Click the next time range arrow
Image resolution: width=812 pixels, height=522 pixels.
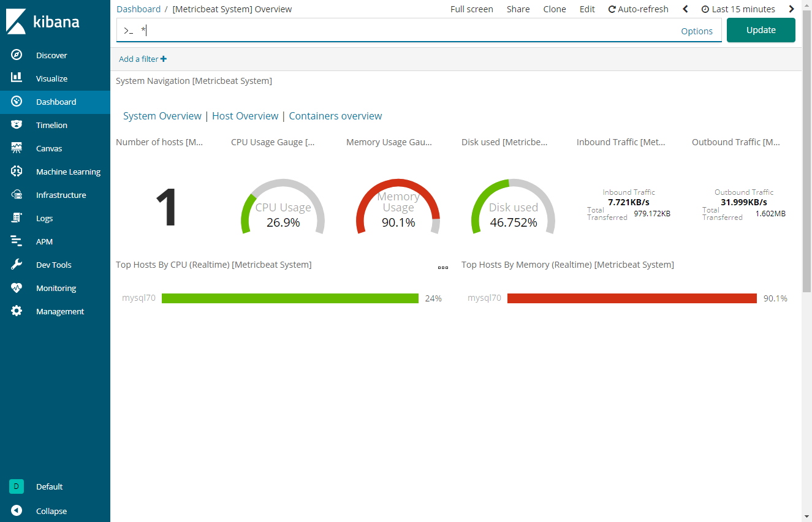792,9
